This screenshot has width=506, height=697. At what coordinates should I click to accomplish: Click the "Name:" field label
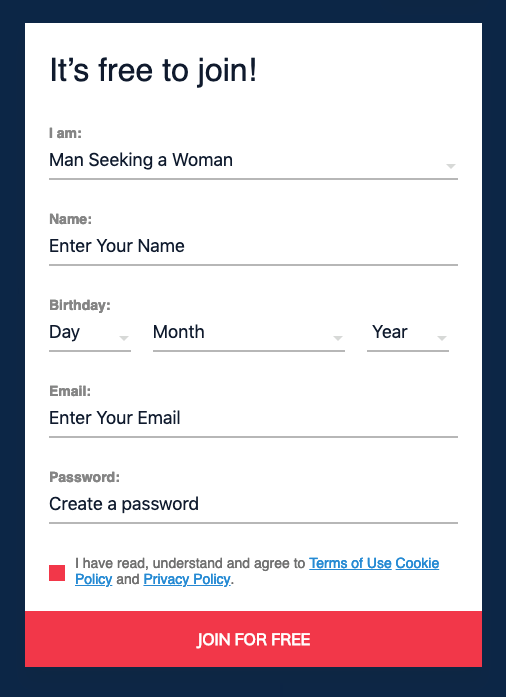click(70, 219)
